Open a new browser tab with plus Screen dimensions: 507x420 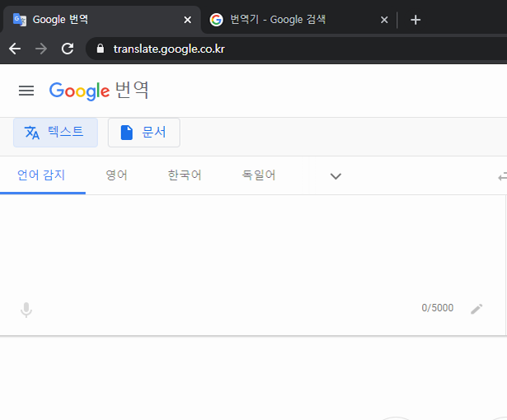pyautogui.click(x=415, y=20)
